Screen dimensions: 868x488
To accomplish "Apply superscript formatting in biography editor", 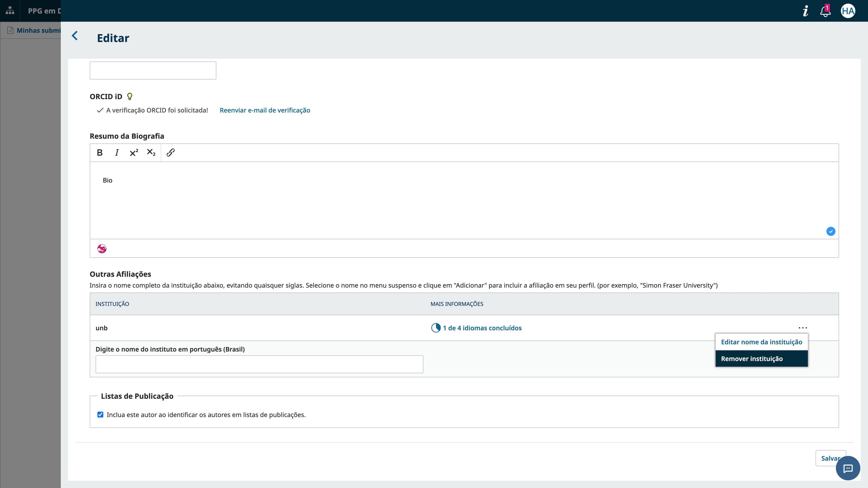I will (x=134, y=152).
